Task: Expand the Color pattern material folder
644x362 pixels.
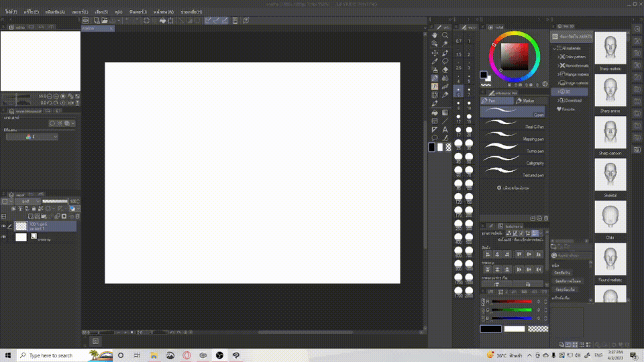Action: tap(559, 57)
